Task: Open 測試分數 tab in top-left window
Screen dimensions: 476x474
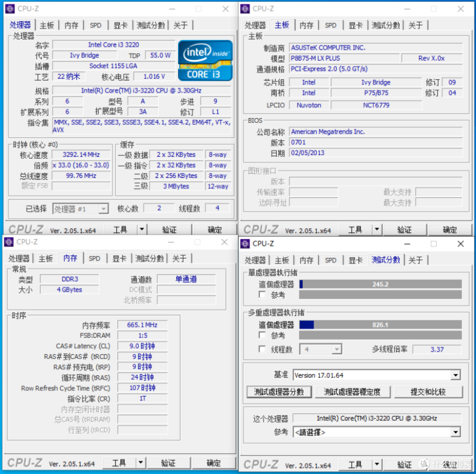Action: click(151, 25)
